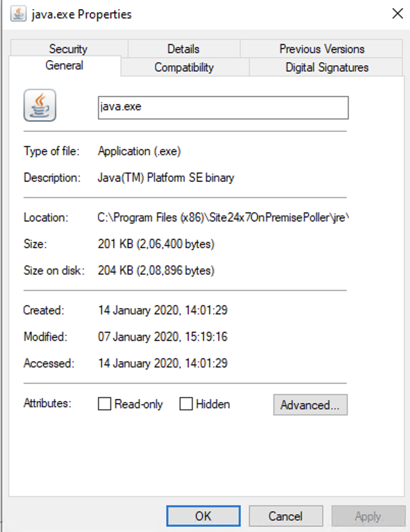This screenshot has width=410, height=532.
Task: Click the Apply button
Action: click(368, 516)
